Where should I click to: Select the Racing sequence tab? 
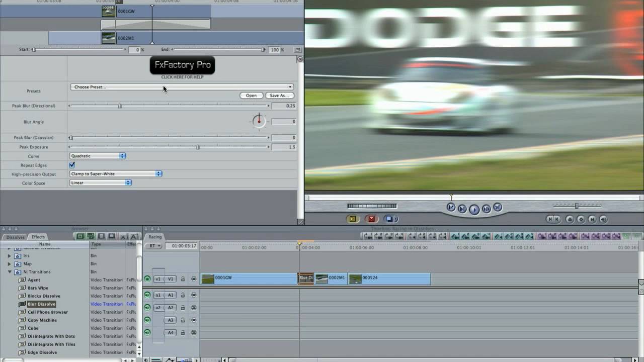click(x=155, y=237)
